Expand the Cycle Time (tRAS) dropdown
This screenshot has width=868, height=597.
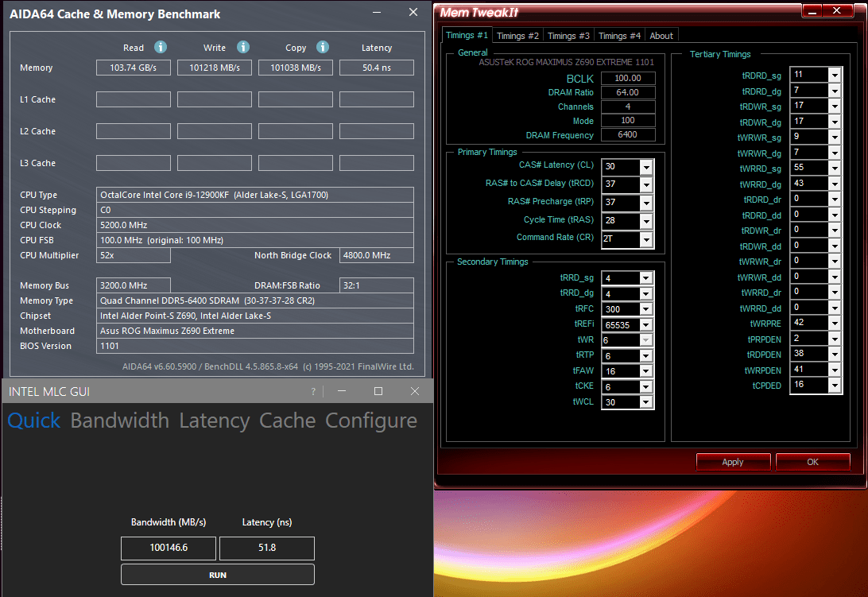click(x=646, y=221)
